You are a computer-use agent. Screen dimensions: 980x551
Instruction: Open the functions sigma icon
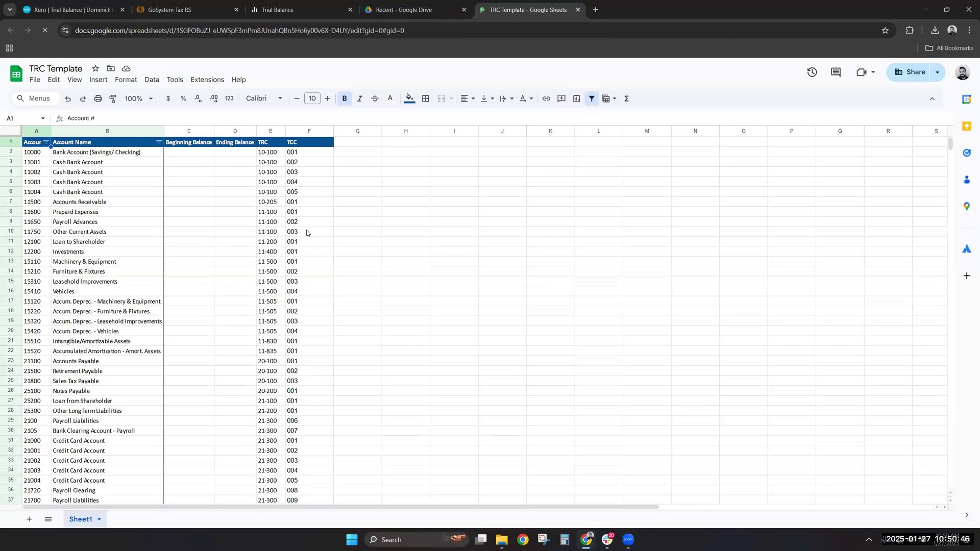click(626, 98)
